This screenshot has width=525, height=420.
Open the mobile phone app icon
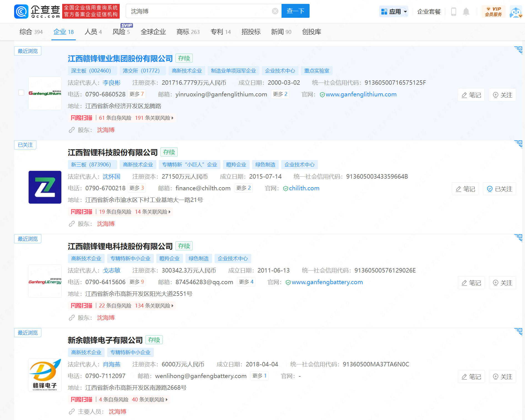coord(454,12)
